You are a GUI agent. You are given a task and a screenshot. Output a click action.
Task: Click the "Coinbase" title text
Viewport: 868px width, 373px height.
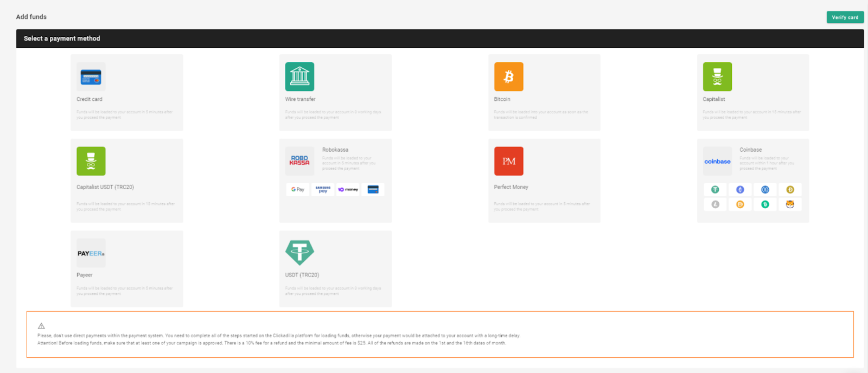pos(751,150)
